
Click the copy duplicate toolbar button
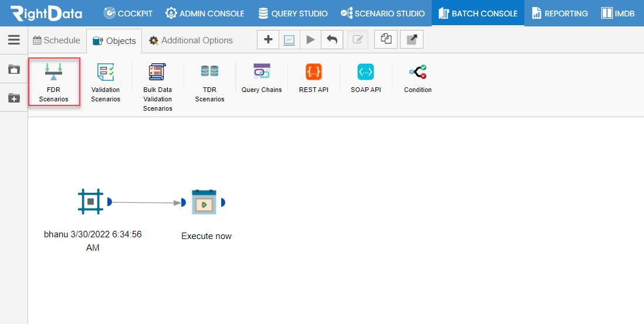(386, 39)
